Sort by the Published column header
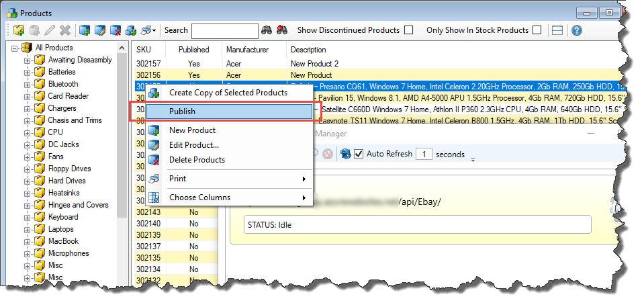Viewport: 644px width, 307px height. pos(194,50)
